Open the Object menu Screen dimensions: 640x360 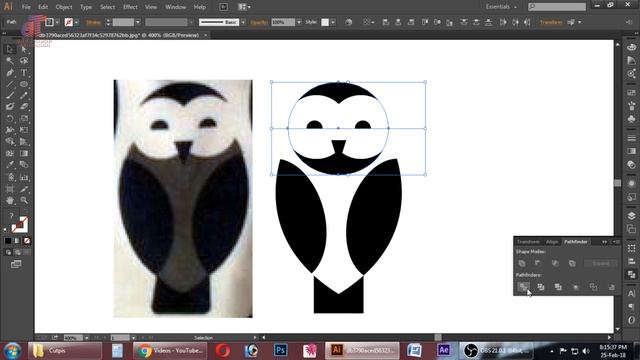pos(64,7)
